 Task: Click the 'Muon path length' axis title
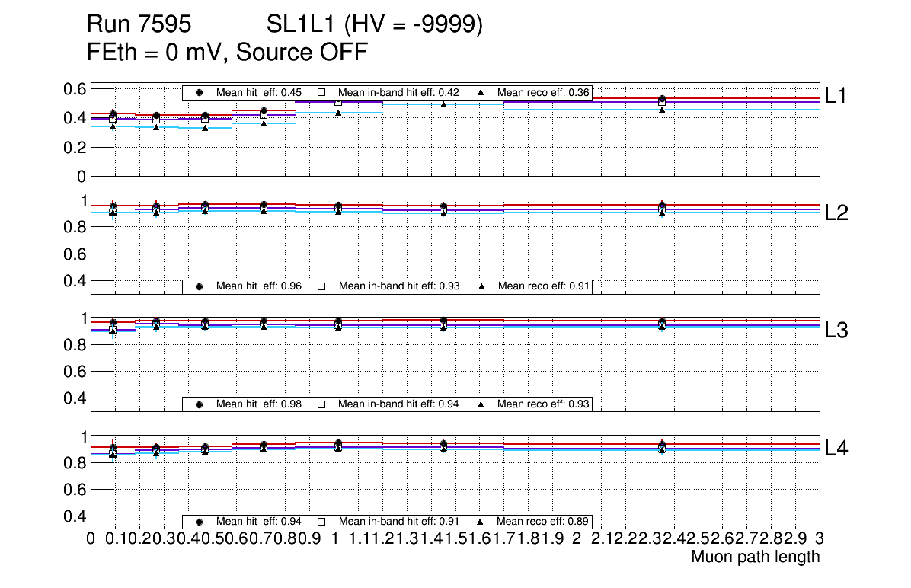[755, 557]
